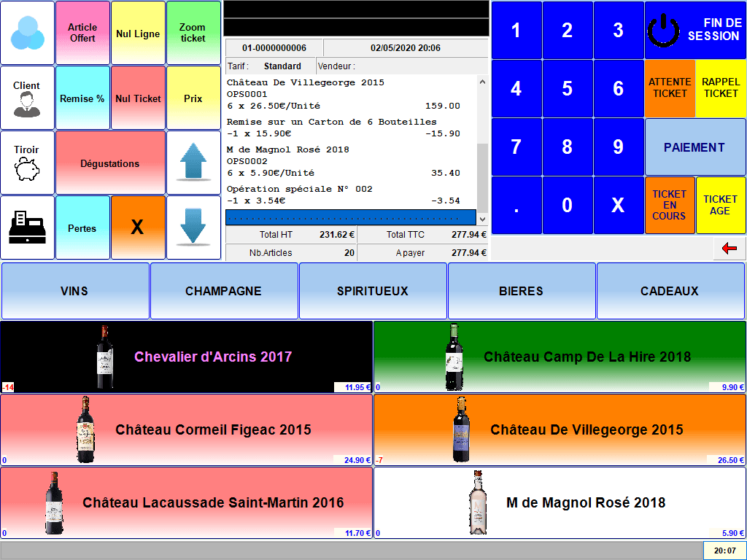Click Article Offert button
This screenshot has width=747, height=560.
point(83,33)
